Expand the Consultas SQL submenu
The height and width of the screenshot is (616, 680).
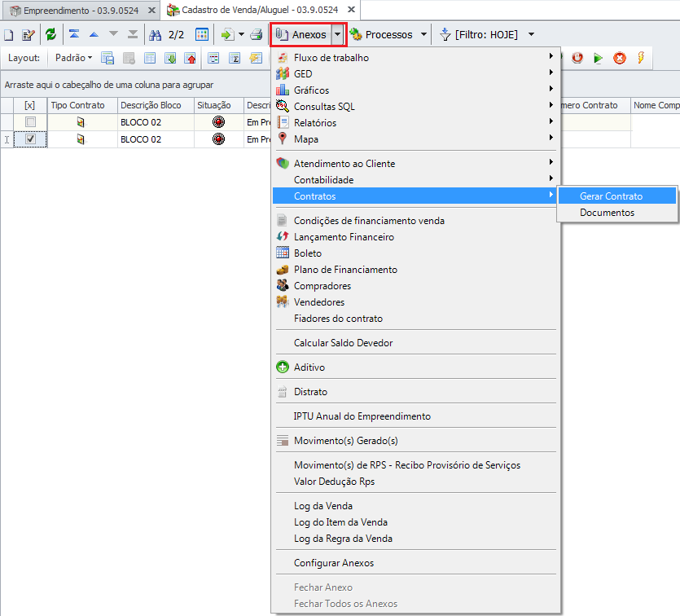551,104
